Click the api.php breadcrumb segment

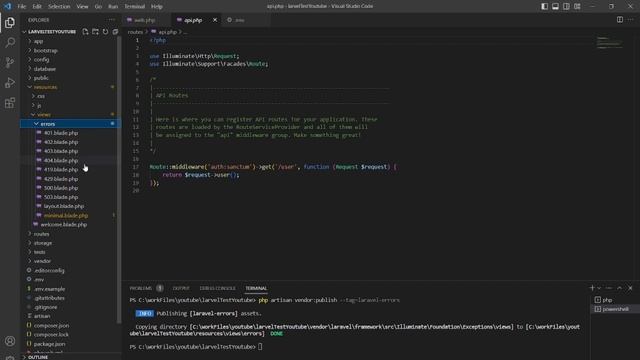167,32
